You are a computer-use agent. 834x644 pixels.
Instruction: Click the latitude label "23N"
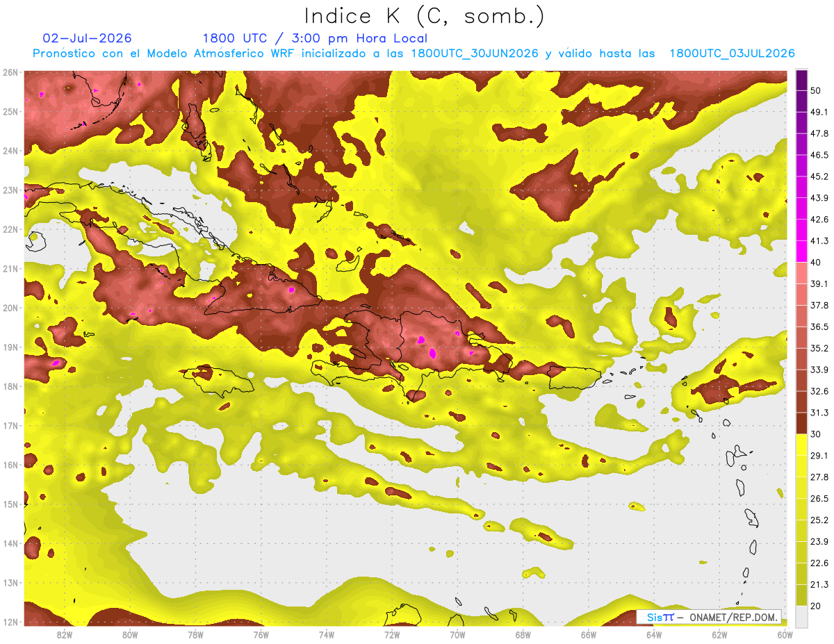[x=10, y=190]
